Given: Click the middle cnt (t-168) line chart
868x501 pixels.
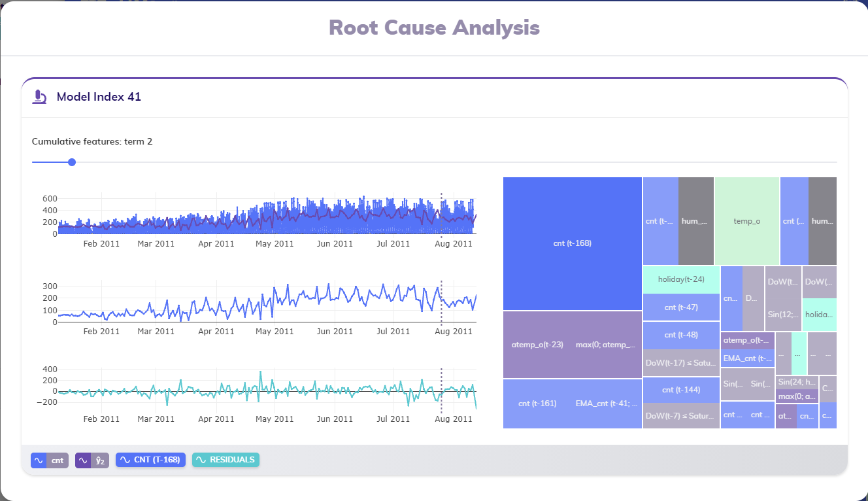Looking at the screenshot, I should click(267, 302).
